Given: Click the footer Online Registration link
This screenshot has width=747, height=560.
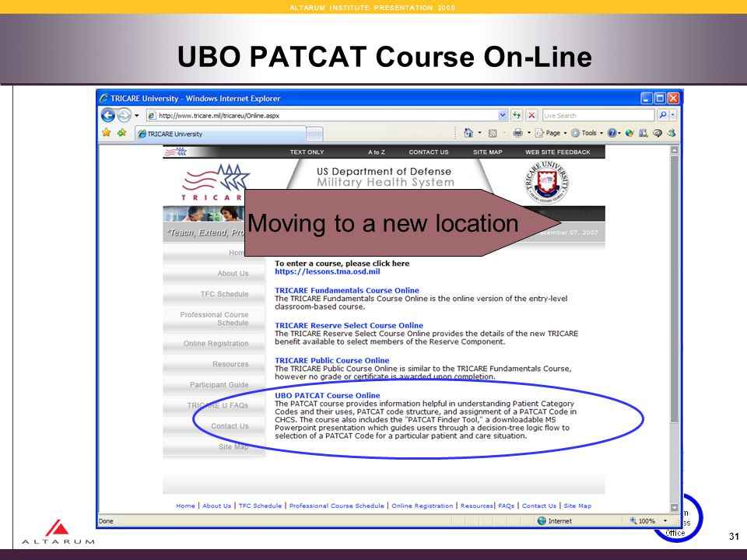Looking at the screenshot, I should click(x=422, y=506).
